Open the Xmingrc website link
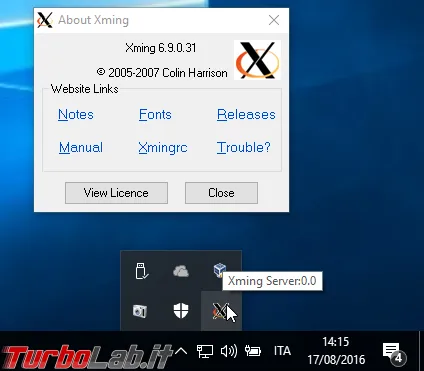This screenshot has width=424, height=371. click(x=163, y=147)
